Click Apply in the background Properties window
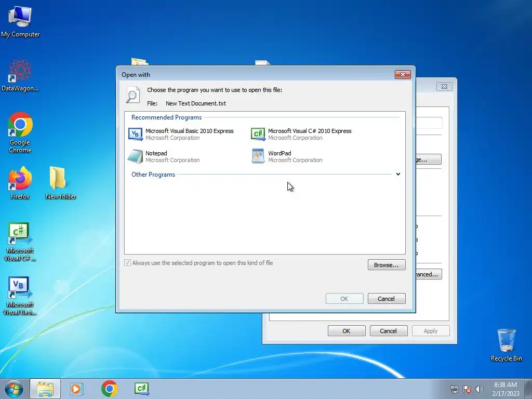This screenshot has height=399, width=532. (431, 331)
